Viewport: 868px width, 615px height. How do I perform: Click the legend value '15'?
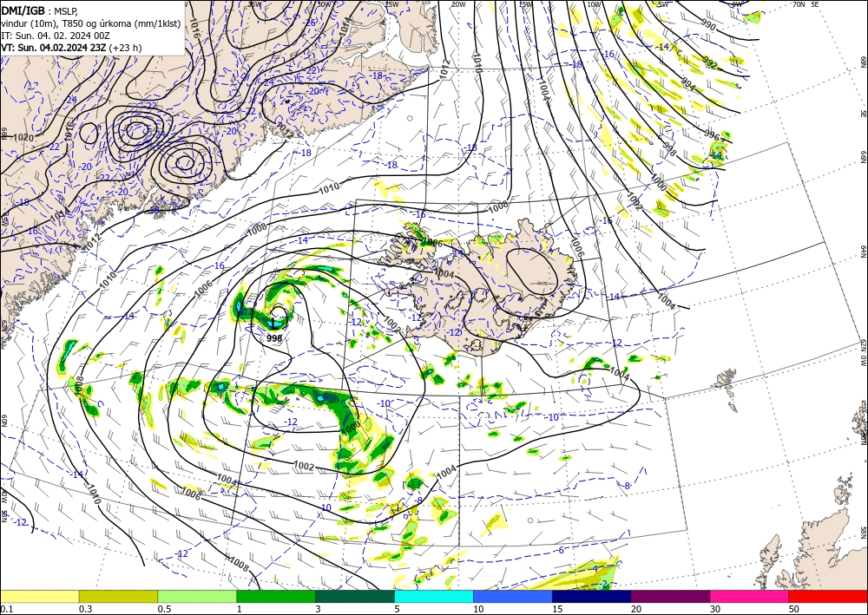point(557,608)
